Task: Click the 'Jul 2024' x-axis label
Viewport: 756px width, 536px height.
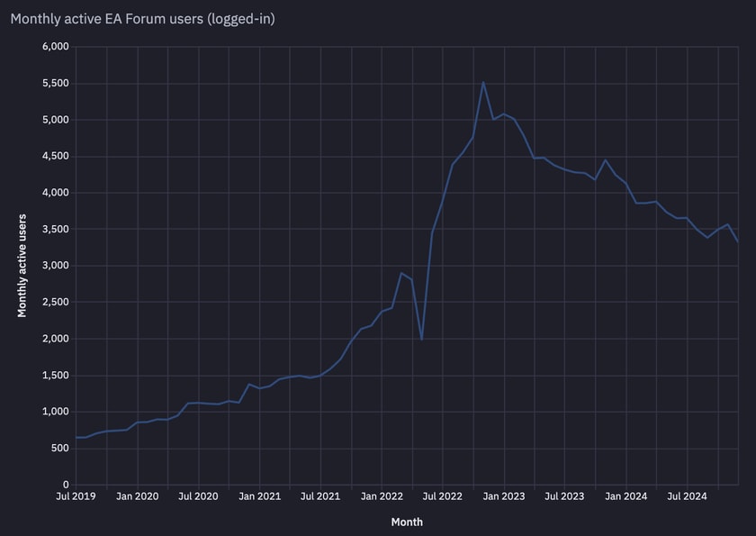Action: 687,496
